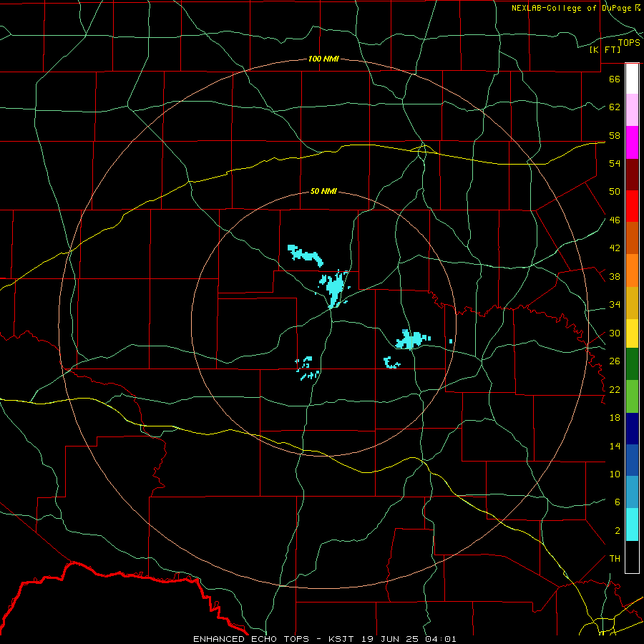Screen dimensions: 644x644
Task: Click the white 66 kft color swatch
Action: pyautogui.click(x=632, y=79)
